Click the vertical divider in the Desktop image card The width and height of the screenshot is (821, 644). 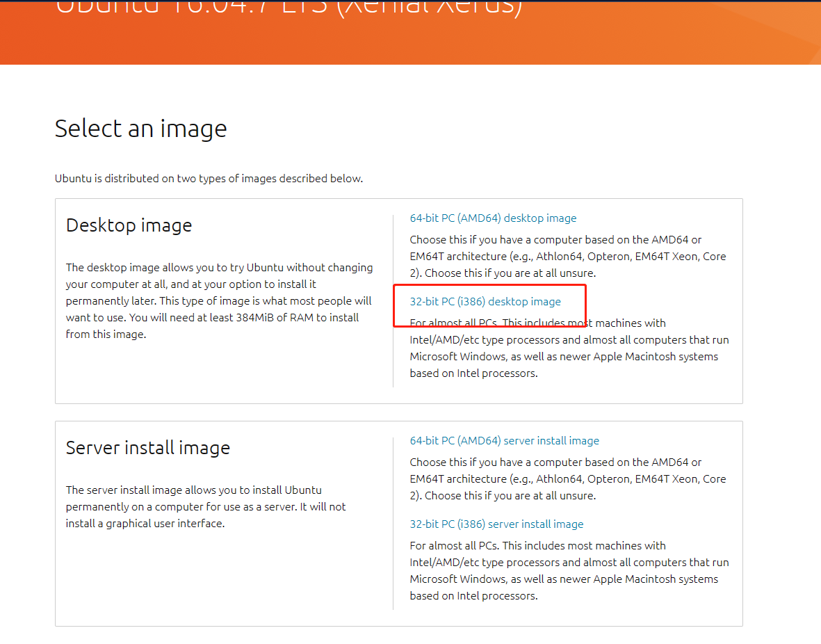click(393, 300)
